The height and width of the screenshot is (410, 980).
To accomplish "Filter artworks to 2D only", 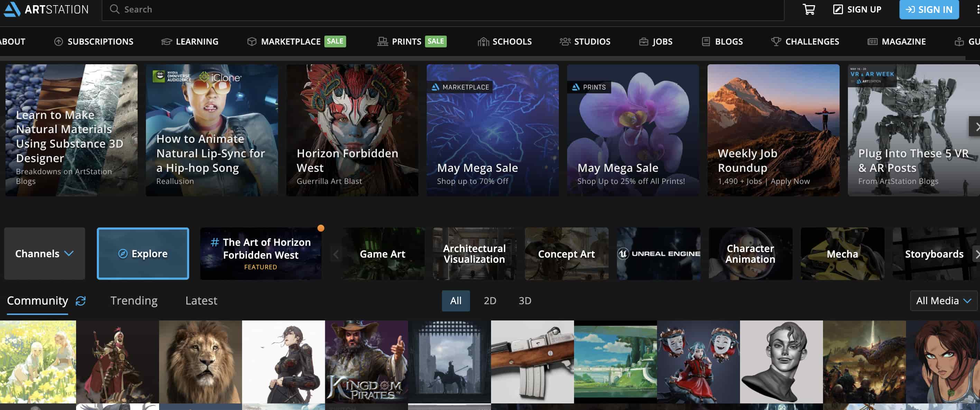I will [x=490, y=300].
